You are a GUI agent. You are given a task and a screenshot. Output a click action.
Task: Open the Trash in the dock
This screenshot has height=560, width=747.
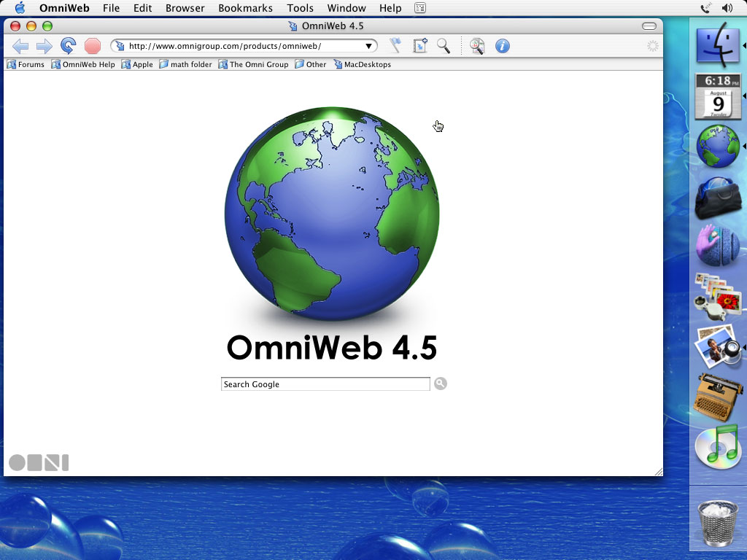coord(718,523)
